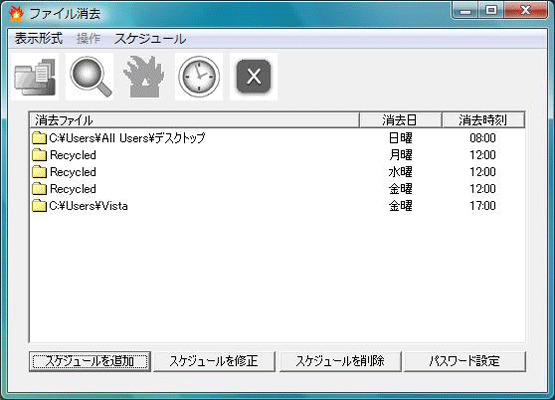Viewport: 555px width, 400px height.
Task: Open the disabled 操作 menu
Action: tap(88, 38)
